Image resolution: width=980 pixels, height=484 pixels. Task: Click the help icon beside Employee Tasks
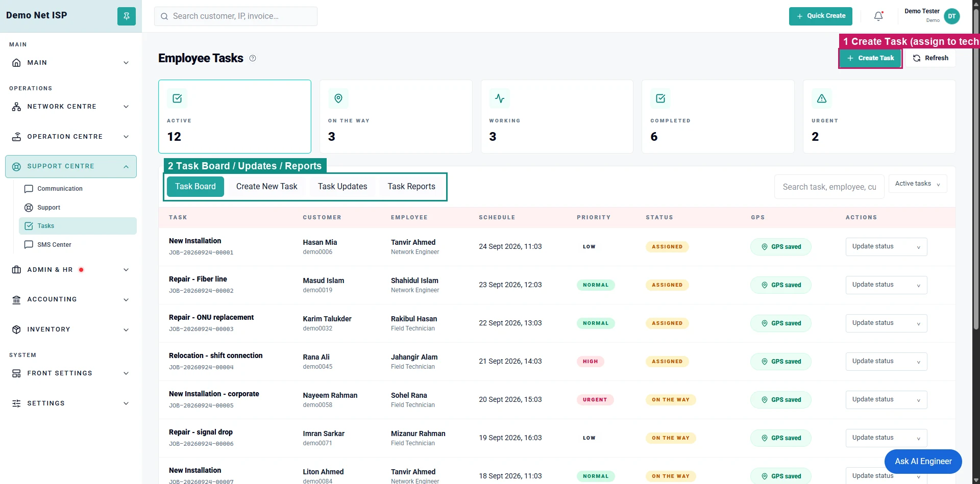253,58
